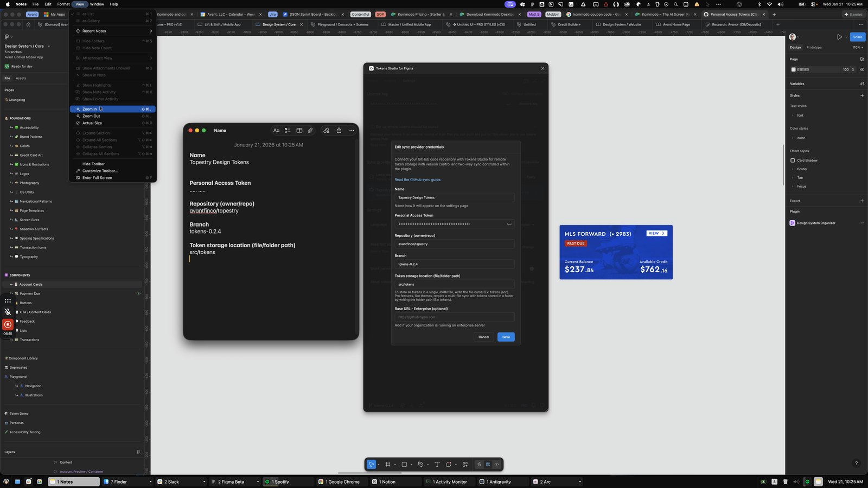
Task: Select the Frame tool in Figma toolbar
Action: point(387,464)
